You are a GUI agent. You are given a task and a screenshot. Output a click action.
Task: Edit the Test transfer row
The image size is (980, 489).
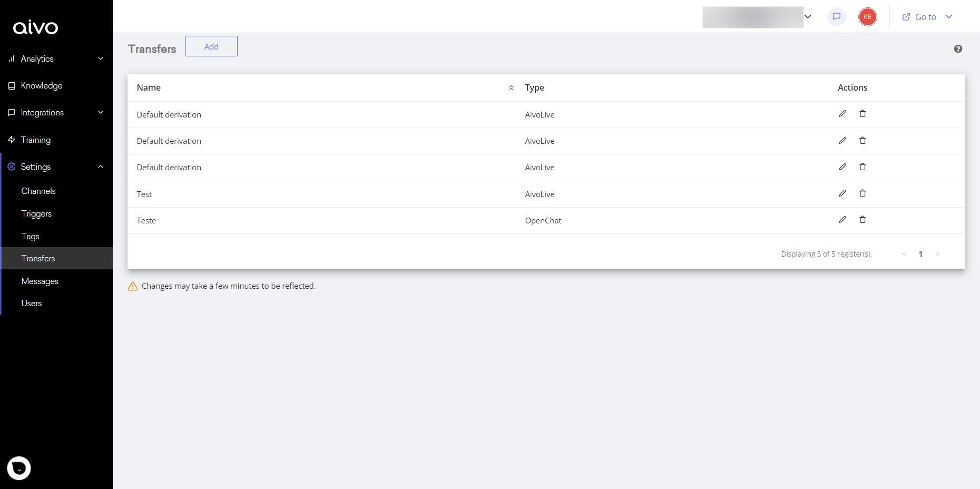point(842,193)
